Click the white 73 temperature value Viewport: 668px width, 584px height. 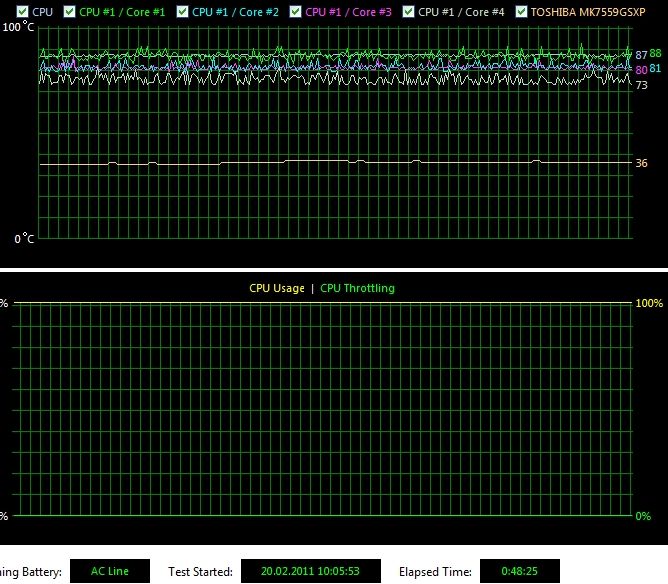[x=641, y=86]
